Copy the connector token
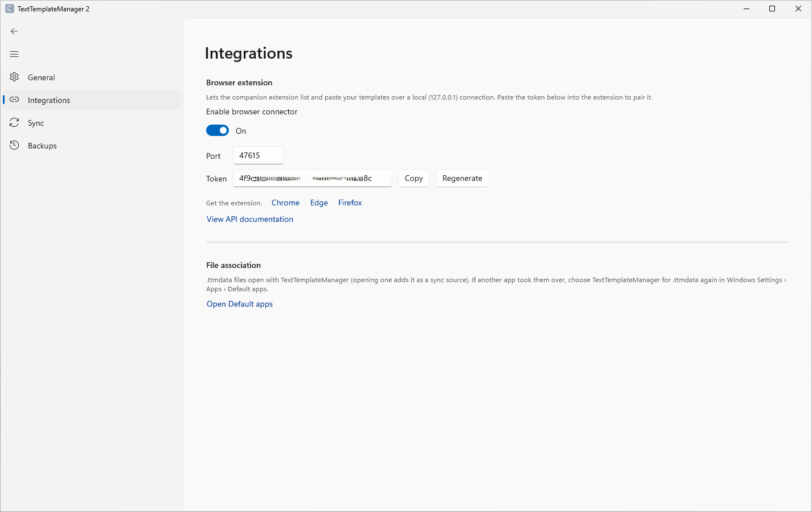This screenshot has height=512, width=812. coord(414,178)
